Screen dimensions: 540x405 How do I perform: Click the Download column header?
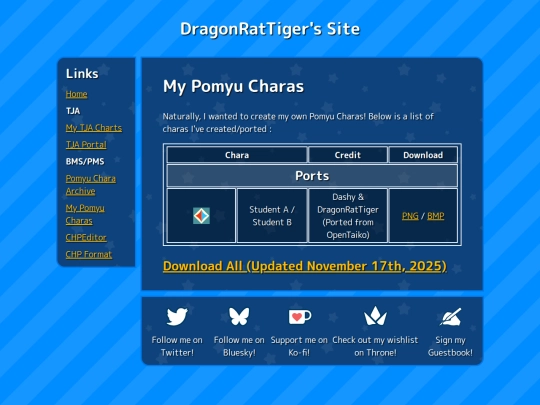pyautogui.click(x=423, y=155)
